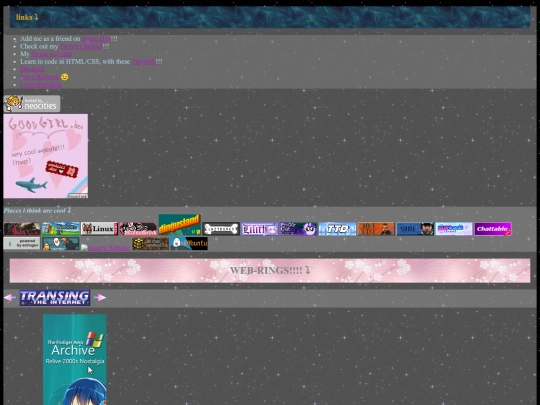The height and width of the screenshot is (405, 540).
Task: Click the 'links' header text
Action: click(27, 17)
